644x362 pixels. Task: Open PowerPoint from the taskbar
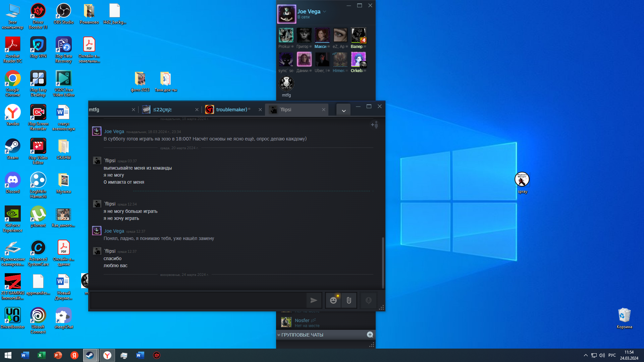(x=58, y=355)
